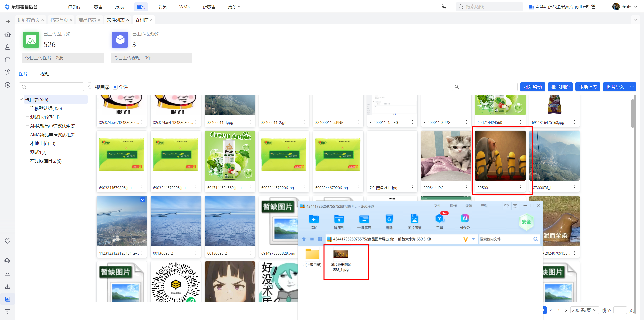Screen dimensions: 644x320
Task: Open the WMS top menu
Action: tap(184, 7)
